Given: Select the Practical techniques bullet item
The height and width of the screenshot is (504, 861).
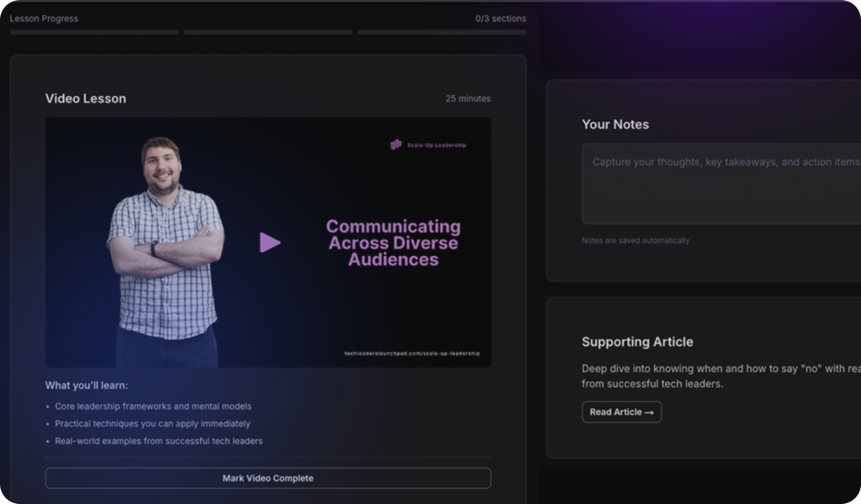Looking at the screenshot, I should pyautogui.click(x=152, y=423).
